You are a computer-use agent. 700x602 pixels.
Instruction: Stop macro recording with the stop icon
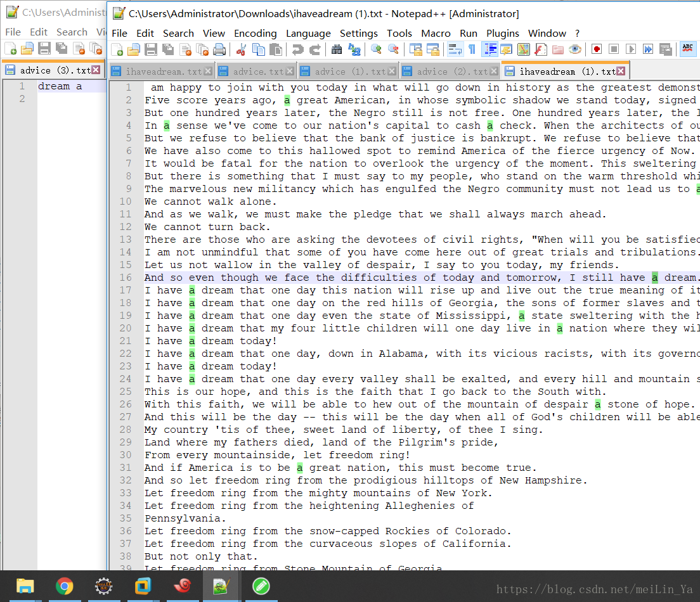pyautogui.click(x=614, y=49)
